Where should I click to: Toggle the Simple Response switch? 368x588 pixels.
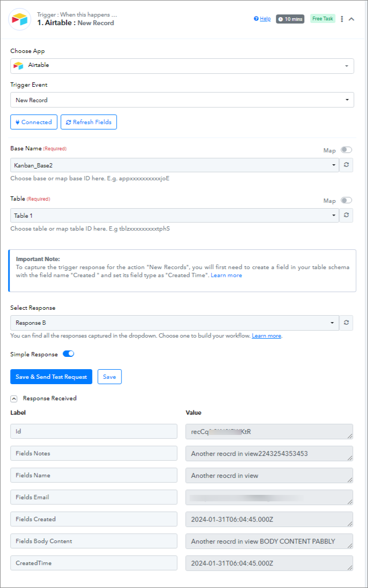click(x=69, y=354)
